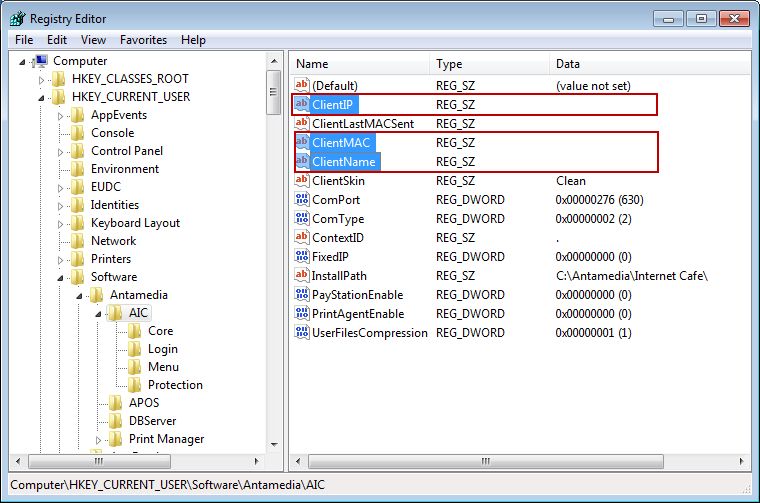Select the Login key in the tree
Screen dimensions: 760x503
click(x=163, y=349)
